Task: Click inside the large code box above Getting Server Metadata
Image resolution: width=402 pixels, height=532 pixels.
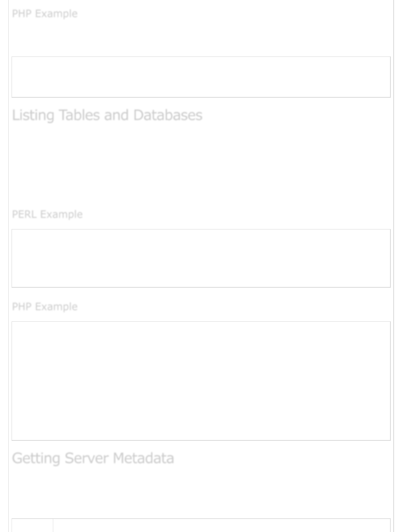Action: tap(201, 381)
